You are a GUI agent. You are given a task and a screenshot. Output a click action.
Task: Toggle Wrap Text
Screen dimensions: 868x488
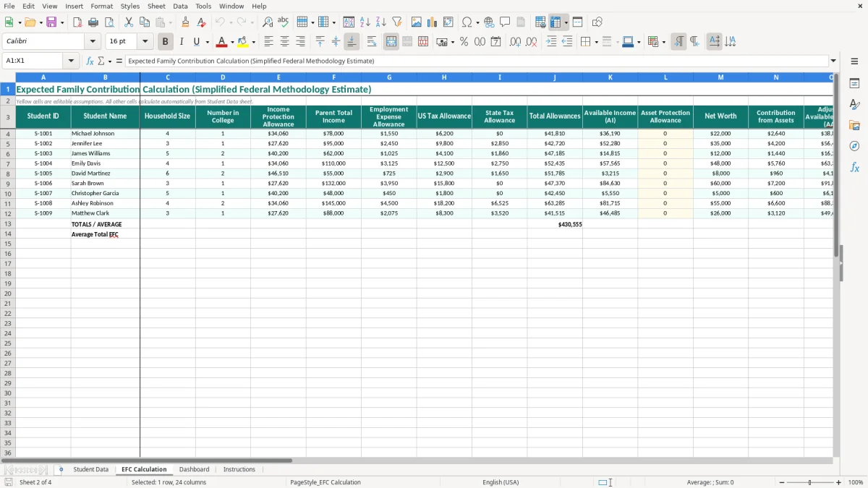click(372, 42)
